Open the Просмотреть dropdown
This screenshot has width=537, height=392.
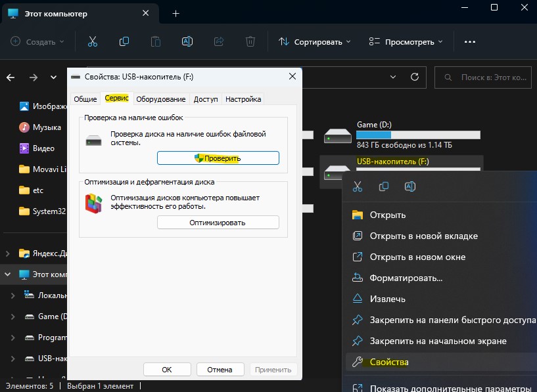click(406, 42)
